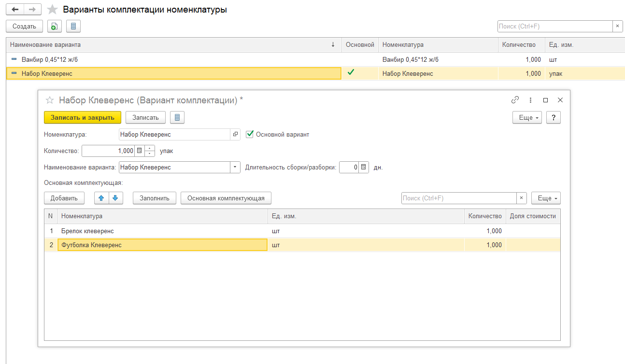625x364 pixels.
Task: Select the Ванбир 0,45*12 ж/б row
Action: click(315, 59)
